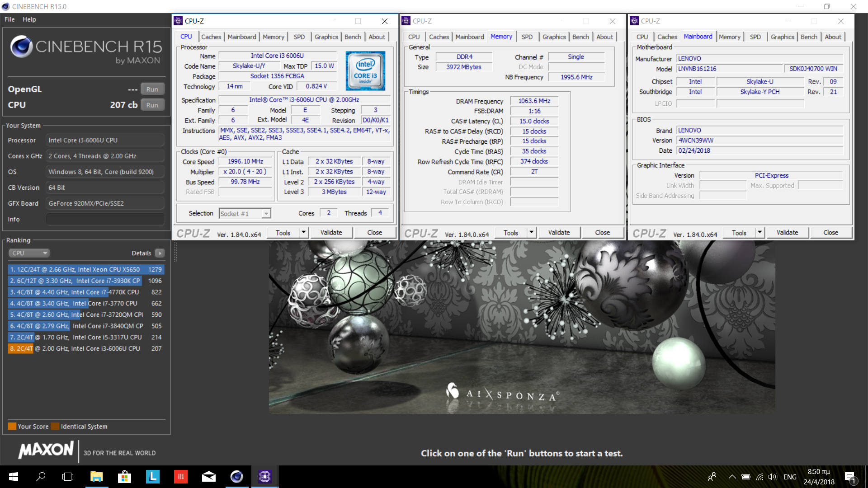Open volume speaker tray icon
Viewport: 868px width, 488px height.
click(772, 477)
